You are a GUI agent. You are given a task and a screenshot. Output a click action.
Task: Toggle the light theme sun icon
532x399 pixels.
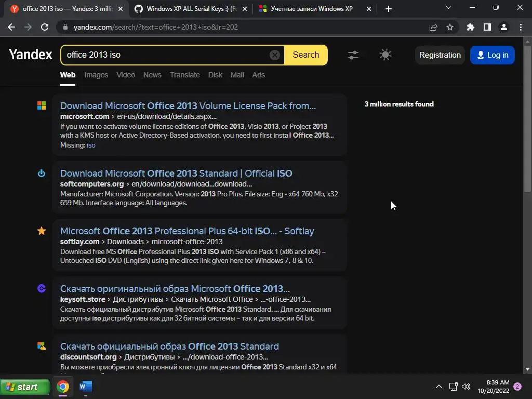(x=385, y=55)
